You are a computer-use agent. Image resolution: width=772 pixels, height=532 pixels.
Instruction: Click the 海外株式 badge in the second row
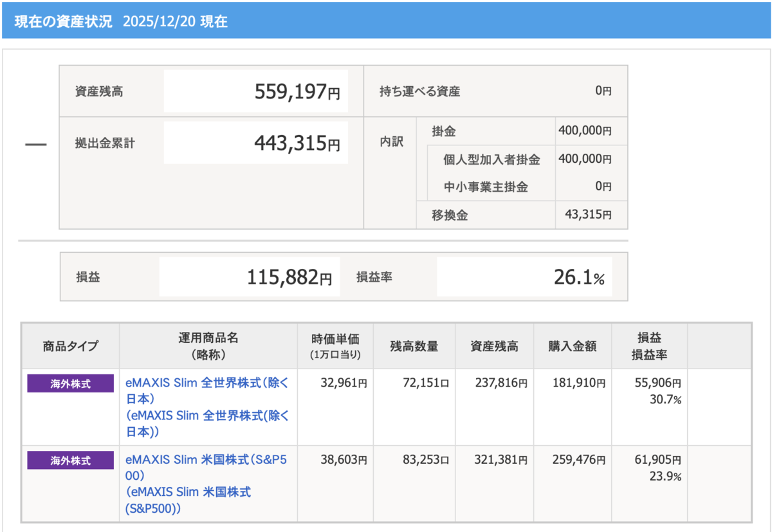(x=70, y=461)
